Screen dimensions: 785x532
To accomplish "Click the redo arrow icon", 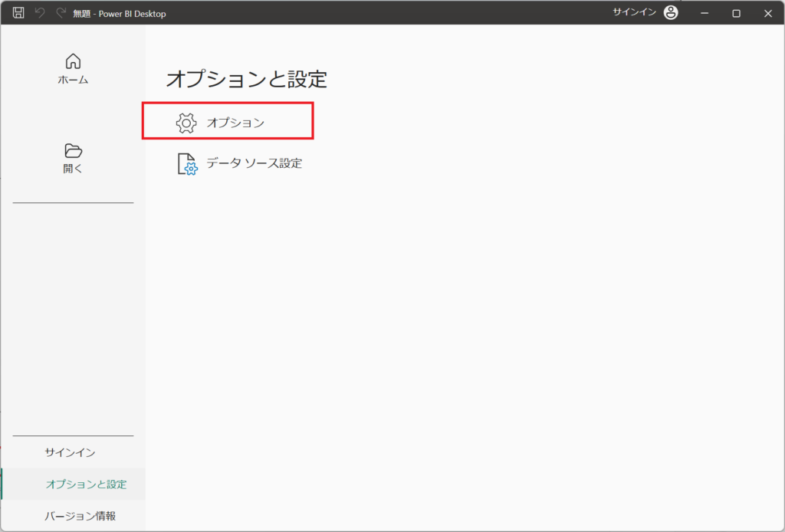I will pyautogui.click(x=61, y=13).
